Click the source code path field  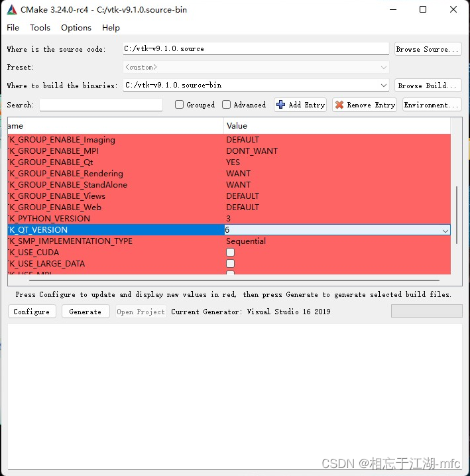pos(256,49)
